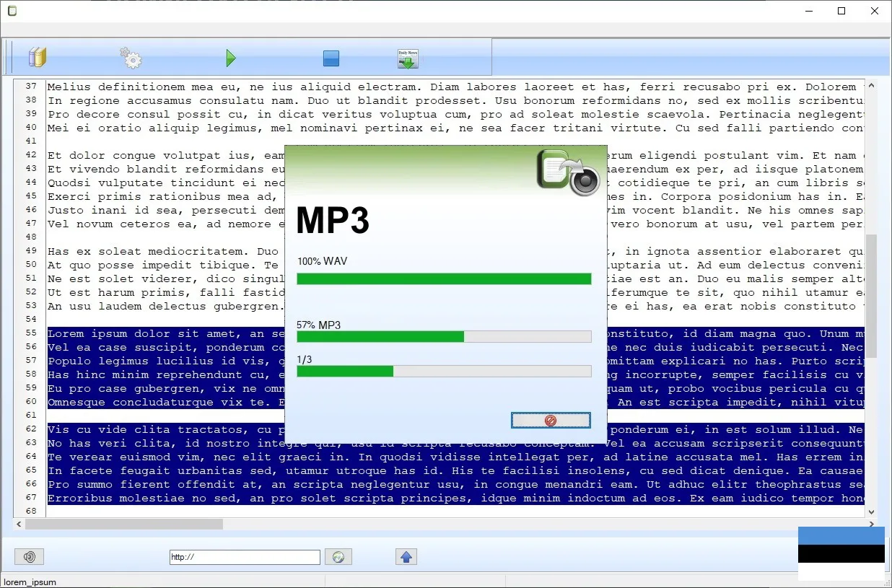
Task: Click the Daily News download icon
Action: (408, 58)
